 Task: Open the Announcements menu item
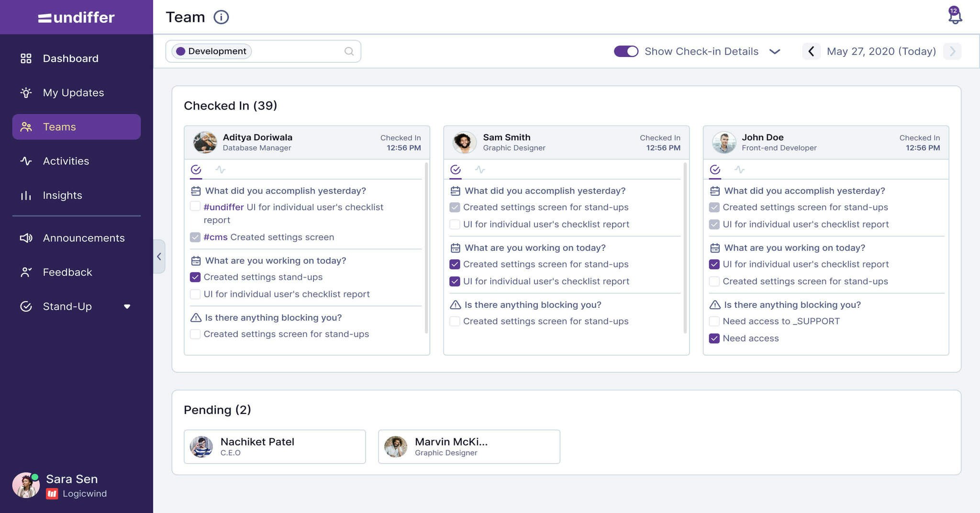tap(77, 238)
